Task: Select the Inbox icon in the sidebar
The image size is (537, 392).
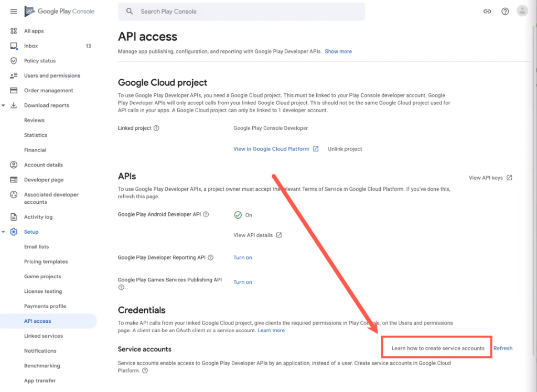Action: coord(14,46)
